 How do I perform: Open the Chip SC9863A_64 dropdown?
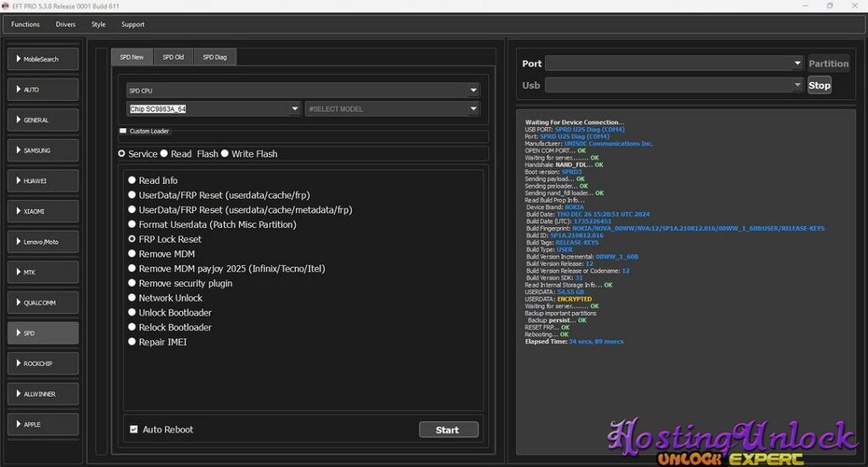click(x=214, y=109)
